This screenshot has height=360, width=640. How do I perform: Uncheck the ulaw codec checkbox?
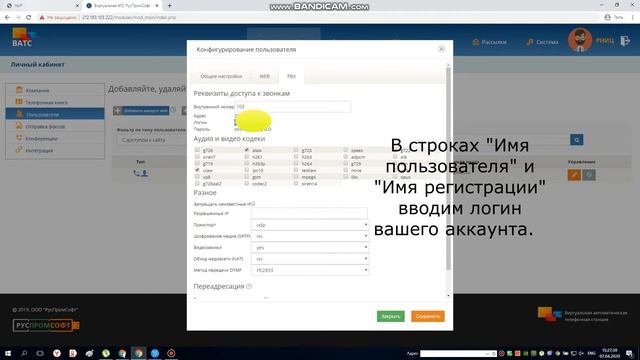pos(198,170)
